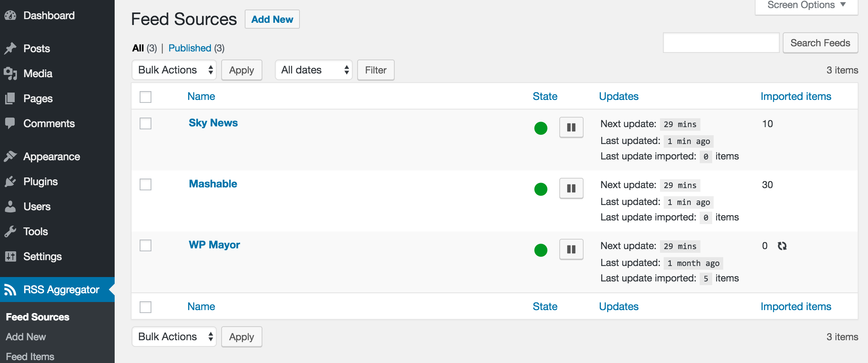
Task: Click the Posts pushpin icon
Action: tap(11, 48)
